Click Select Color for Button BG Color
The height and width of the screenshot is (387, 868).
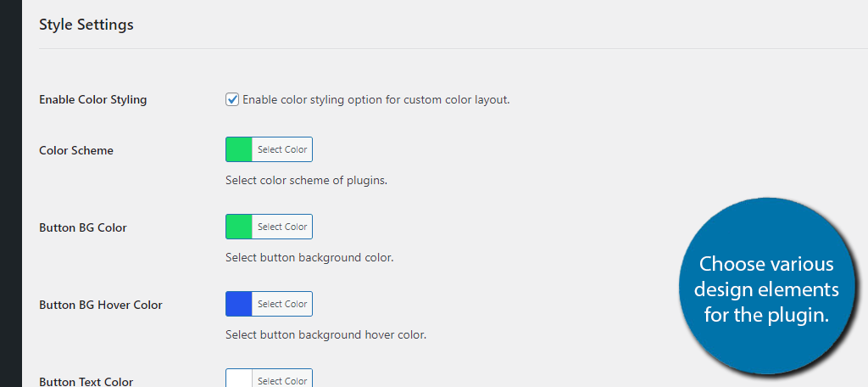282,227
